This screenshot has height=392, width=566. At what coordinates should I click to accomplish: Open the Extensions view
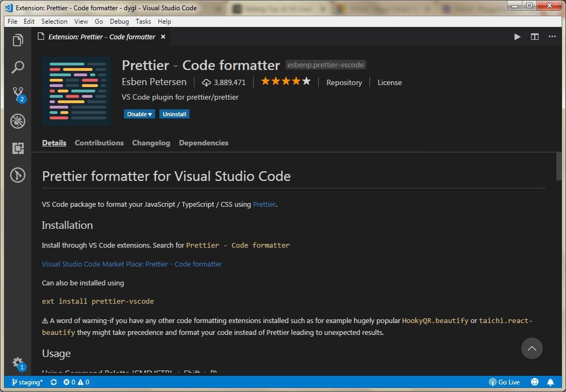(18, 148)
